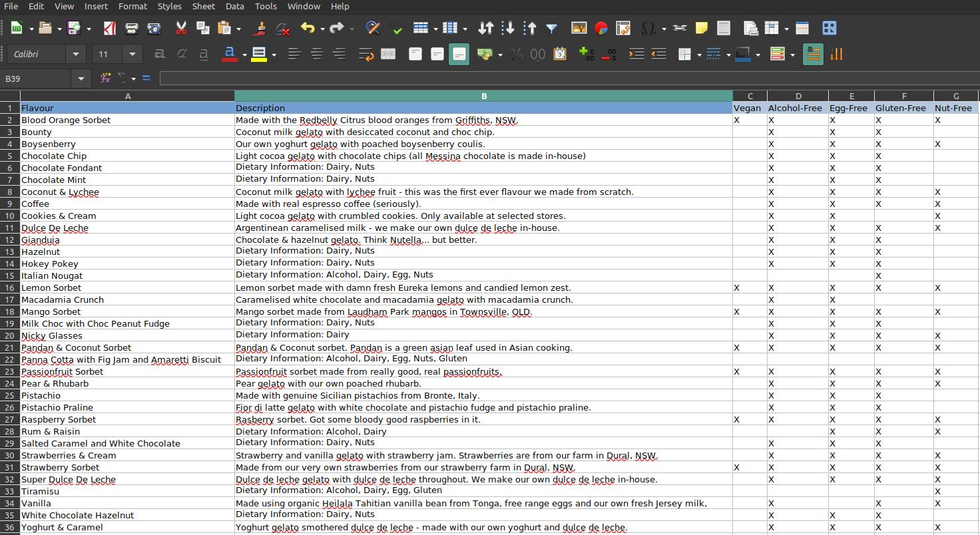Image resolution: width=980 pixels, height=535 pixels.
Task: Toggle wrap text
Action: [x=366, y=54]
